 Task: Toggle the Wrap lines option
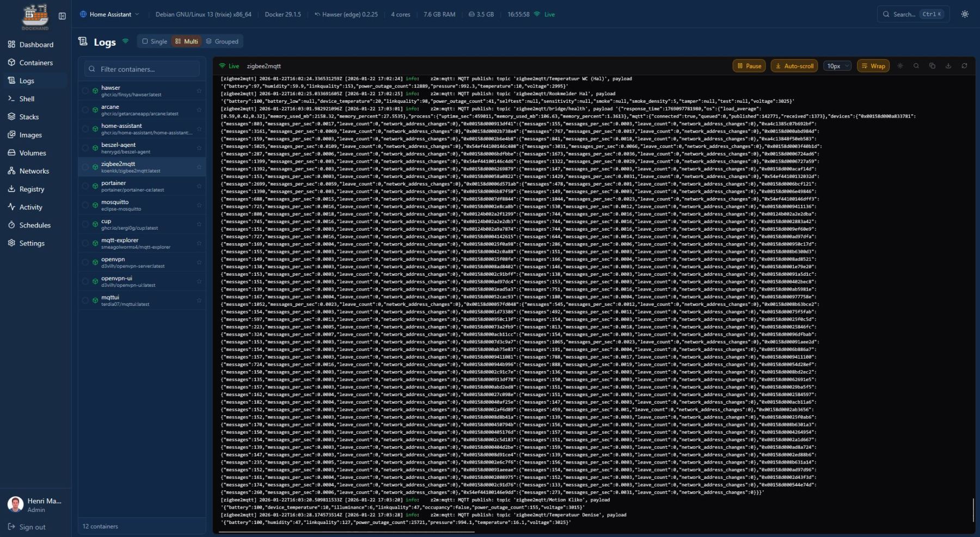click(x=873, y=66)
